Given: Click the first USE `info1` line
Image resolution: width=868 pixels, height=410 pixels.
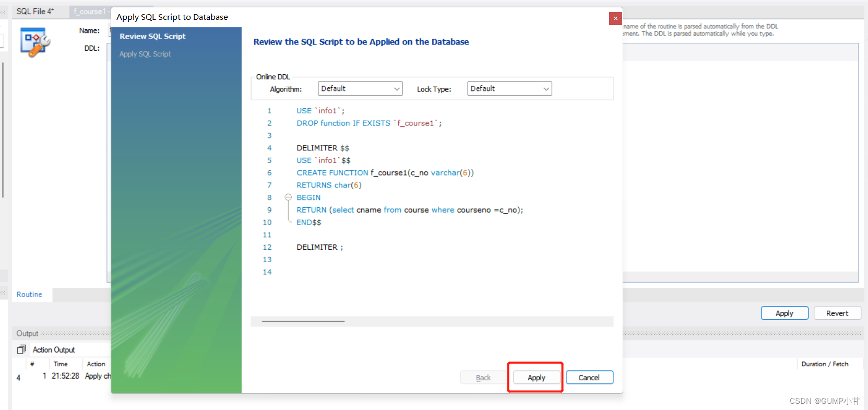Looking at the screenshot, I should (x=320, y=111).
